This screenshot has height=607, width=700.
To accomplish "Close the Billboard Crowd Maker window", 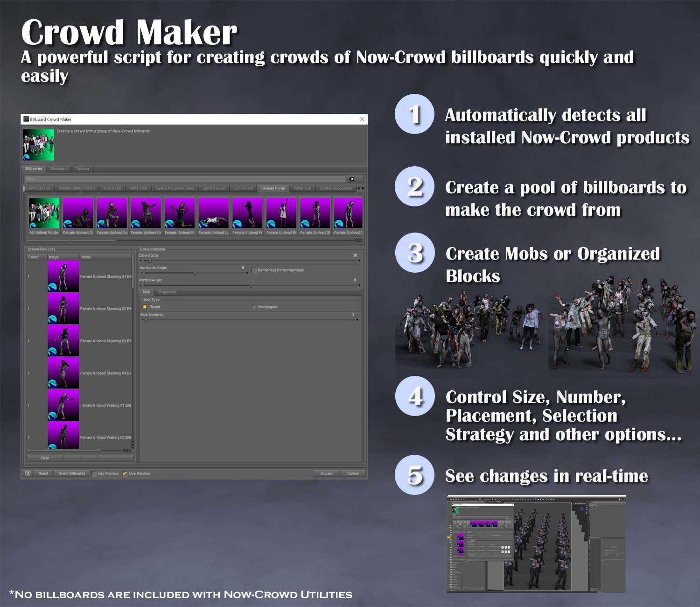I will 362,119.
